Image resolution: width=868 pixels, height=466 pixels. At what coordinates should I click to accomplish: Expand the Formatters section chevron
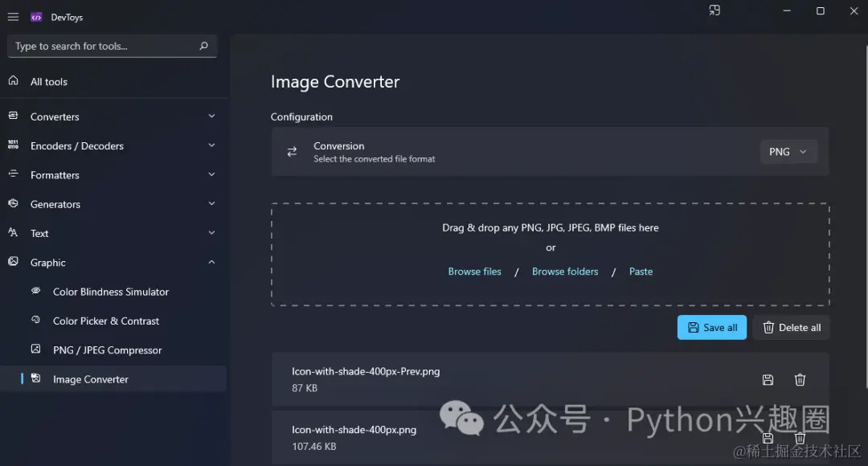click(211, 174)
